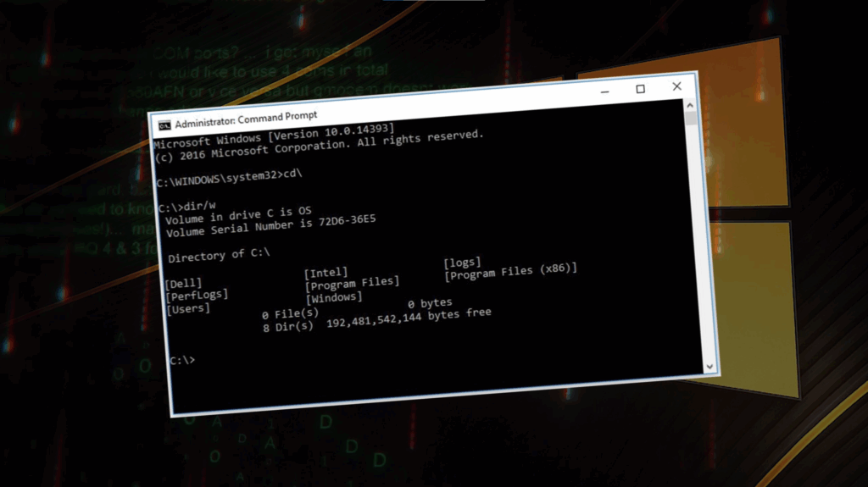Click the [Windows] directory entry
Viewport: 868px width, 487px height.
pos(334,298)
